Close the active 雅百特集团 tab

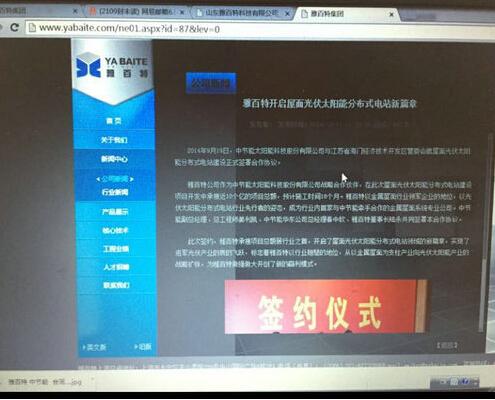tap(392, 14)
